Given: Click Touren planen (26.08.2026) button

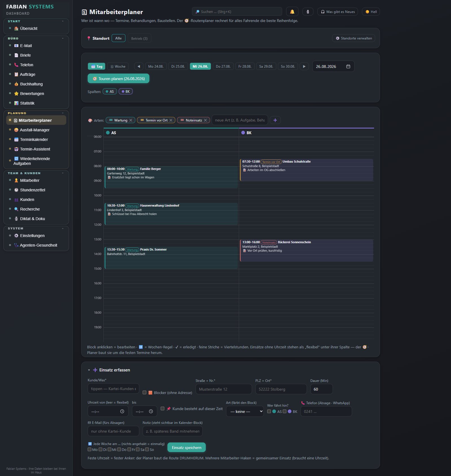Looking at the screenshot, I should (x=118, y=79).
